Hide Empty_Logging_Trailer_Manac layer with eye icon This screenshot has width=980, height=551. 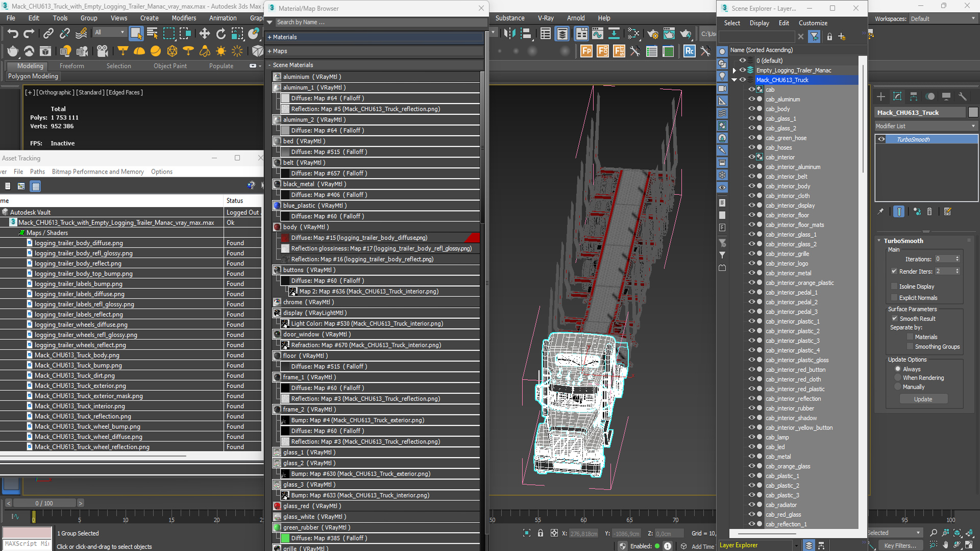pos(743,70)
